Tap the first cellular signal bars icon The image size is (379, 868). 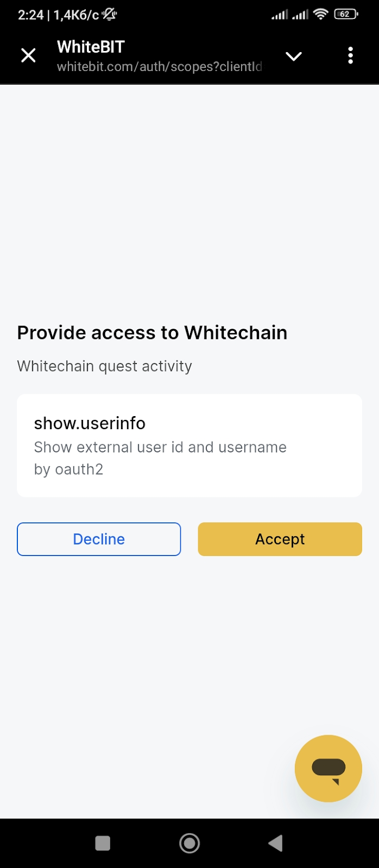[279, 15]
